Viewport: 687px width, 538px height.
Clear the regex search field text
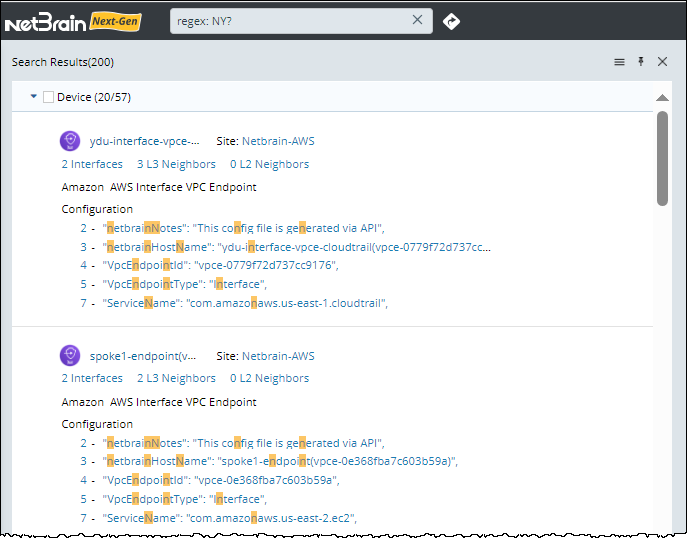(417, 20)
